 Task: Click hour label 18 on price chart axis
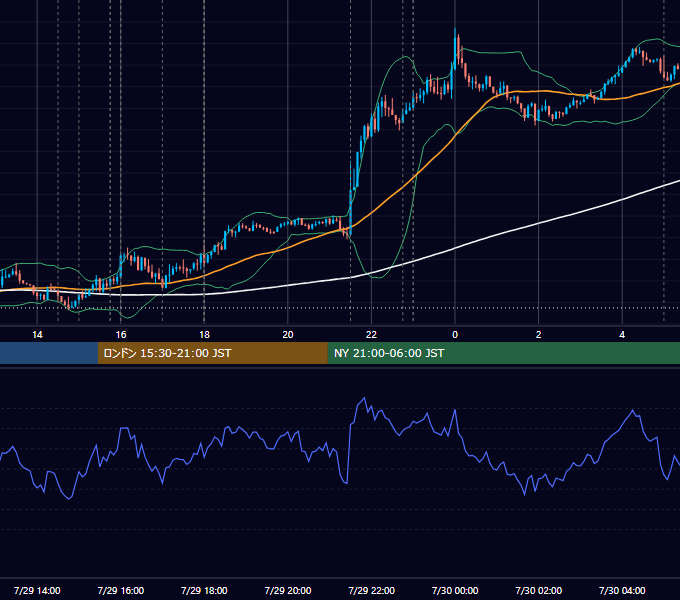[x=204, y=335]
